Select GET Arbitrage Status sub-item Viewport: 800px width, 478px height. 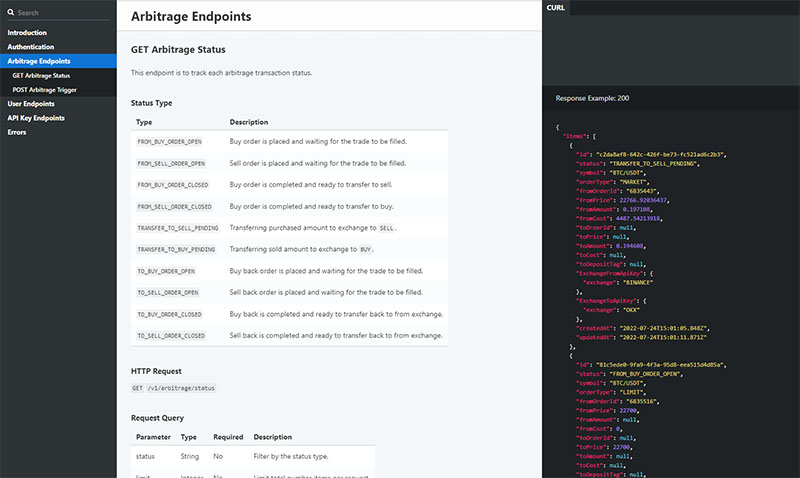point(41,75)
